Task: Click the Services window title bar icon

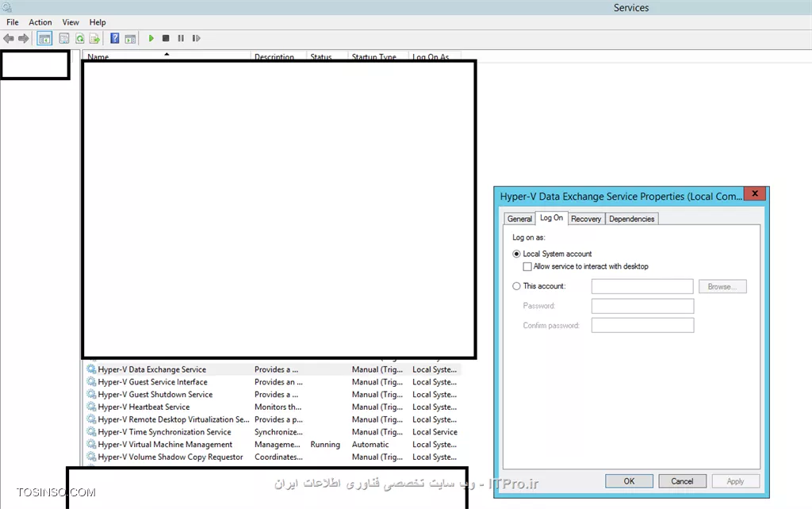Action: click(x=6, y=7)
